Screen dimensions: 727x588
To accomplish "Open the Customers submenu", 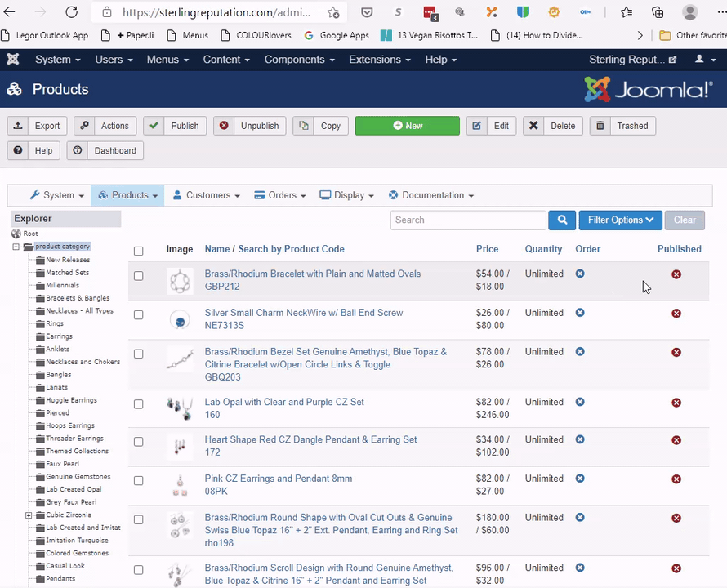I will coord(207,195).
